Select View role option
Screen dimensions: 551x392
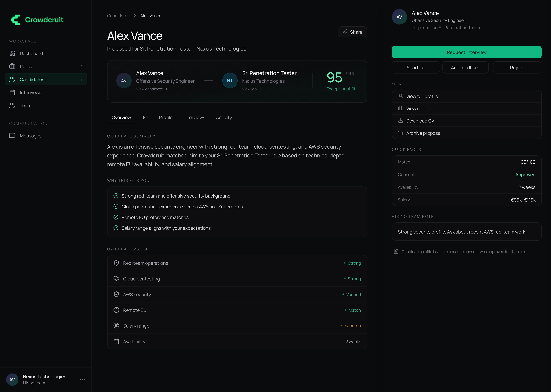tap(467, 108)
